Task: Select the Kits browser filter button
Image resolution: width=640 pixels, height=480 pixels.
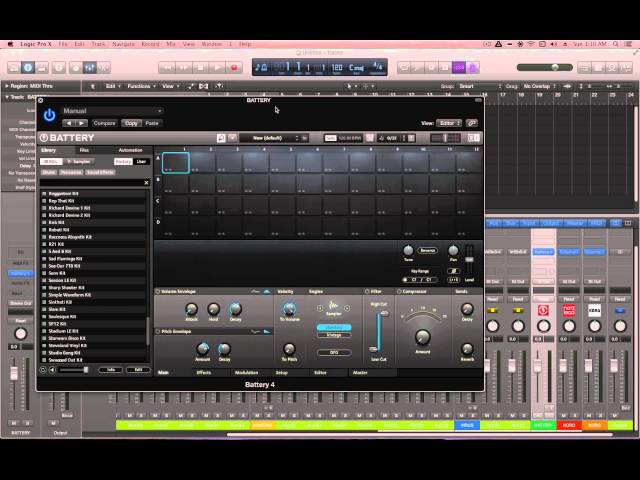Action: click(x=51, y=162)
